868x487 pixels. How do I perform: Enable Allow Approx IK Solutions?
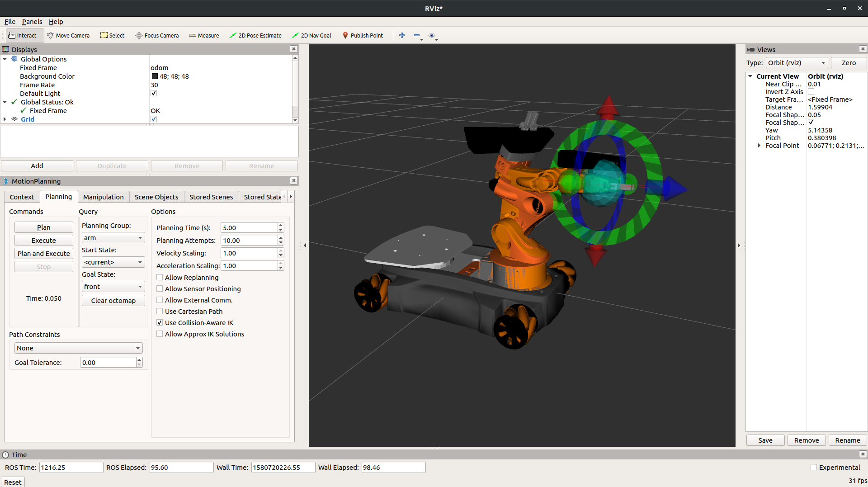tap(160, 334)
